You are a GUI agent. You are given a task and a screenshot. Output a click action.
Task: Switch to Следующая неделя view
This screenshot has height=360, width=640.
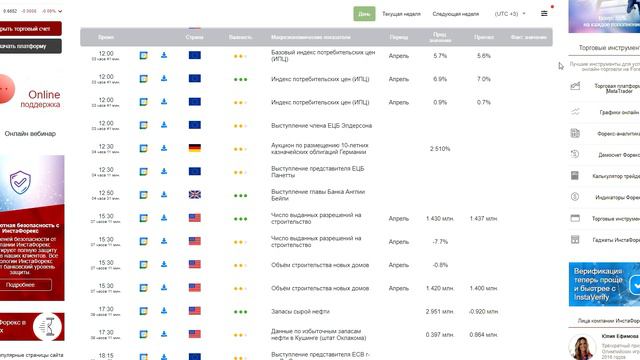click(x=456, y=14)
